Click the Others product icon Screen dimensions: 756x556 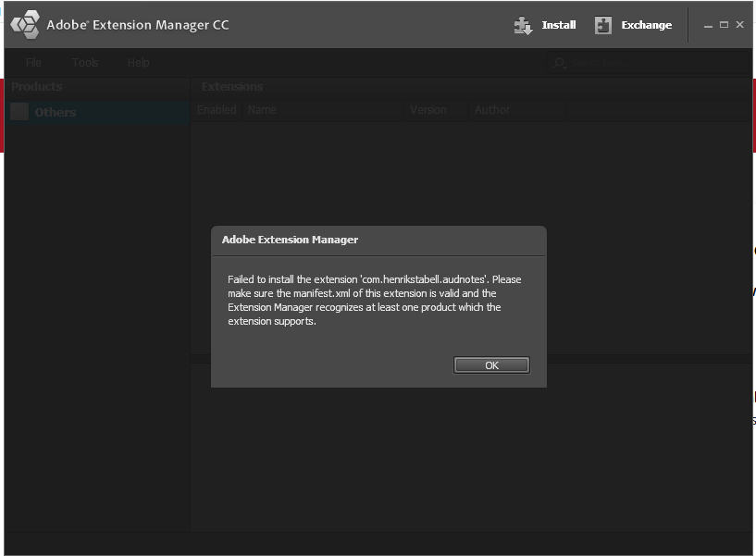(x=19, y=112)
